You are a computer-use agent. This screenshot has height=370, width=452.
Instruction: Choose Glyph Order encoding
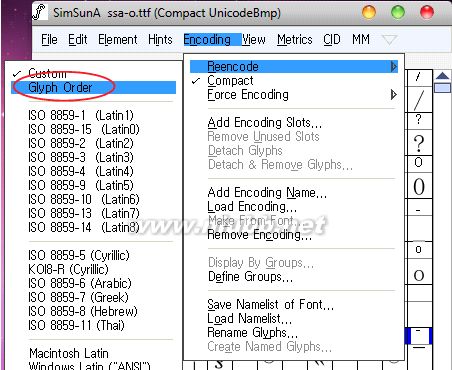tap(93, 88)
